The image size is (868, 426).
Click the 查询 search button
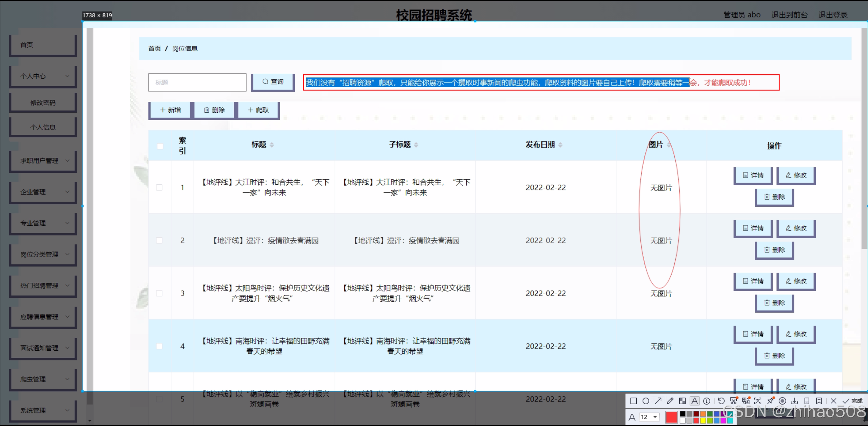click(273, 82)
